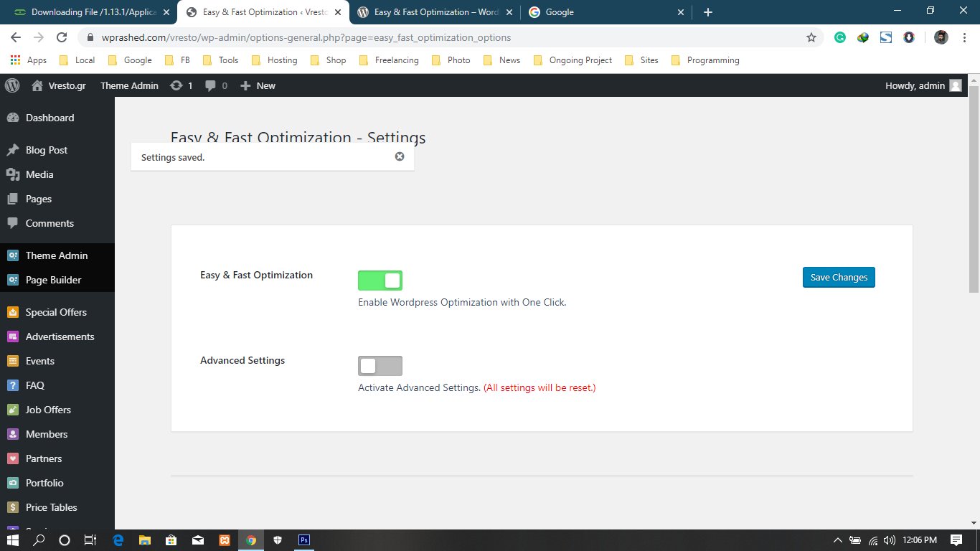Open Photoshop from the taskbar
This screenshot has width=980, height=551.
click(x=303, y=540)
